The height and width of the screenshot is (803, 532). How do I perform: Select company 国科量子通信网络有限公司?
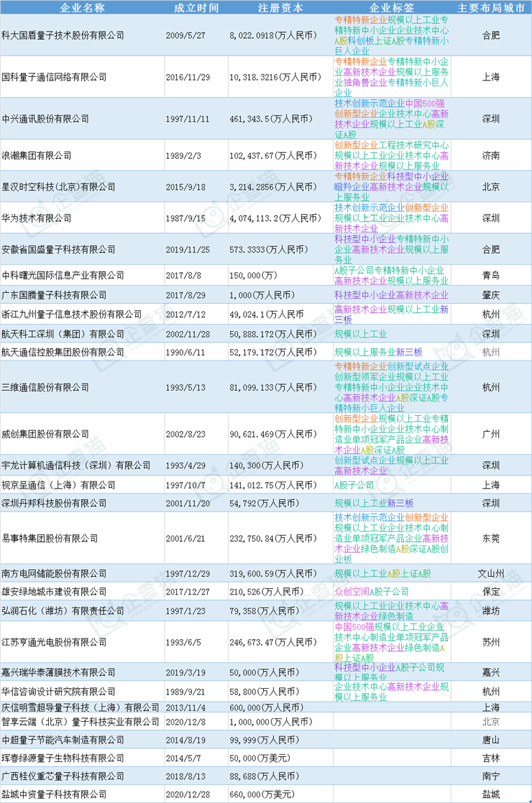55,77
